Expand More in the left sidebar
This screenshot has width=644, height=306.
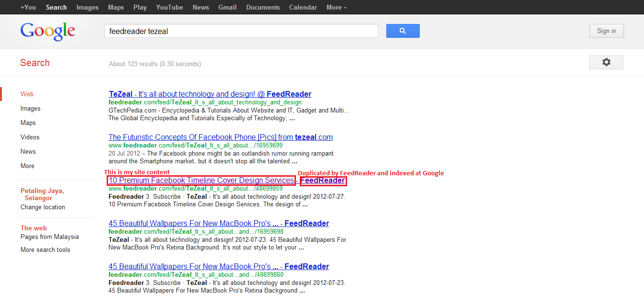click(28, 166)
